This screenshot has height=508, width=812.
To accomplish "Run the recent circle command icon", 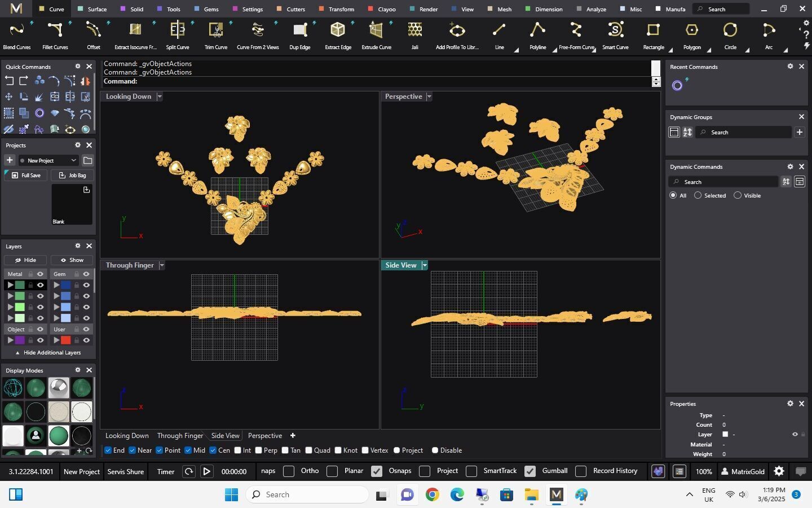I will pos(677,86).
